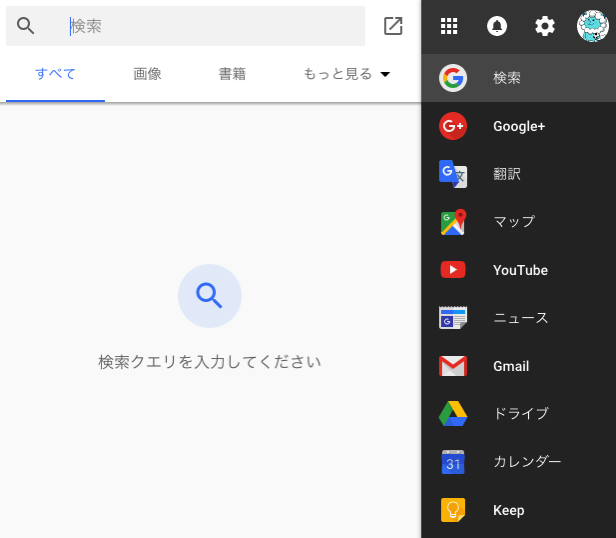Open the Keep lightbulb icon
The image size is (616, 538).
453,510
